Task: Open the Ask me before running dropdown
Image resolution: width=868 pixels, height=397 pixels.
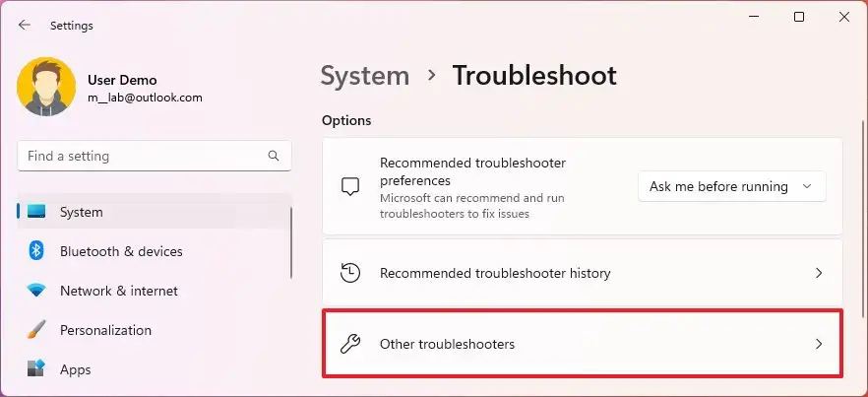Action: tap(731, 186)
